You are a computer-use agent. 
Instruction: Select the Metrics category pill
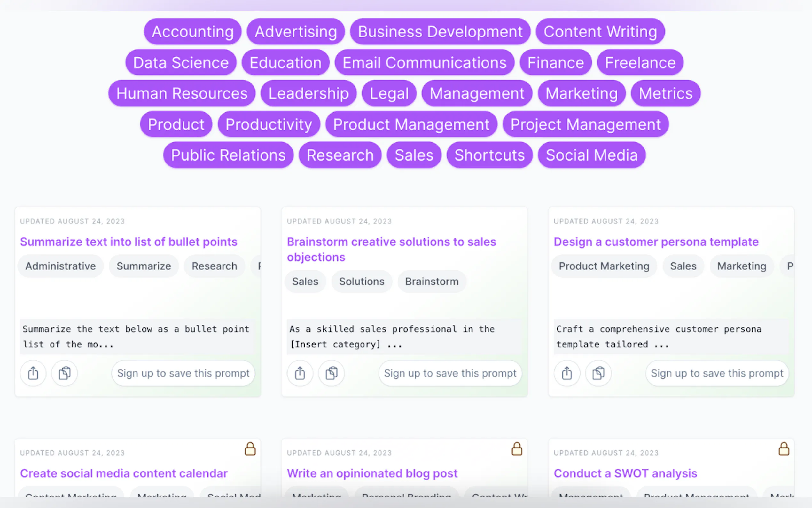665,93
